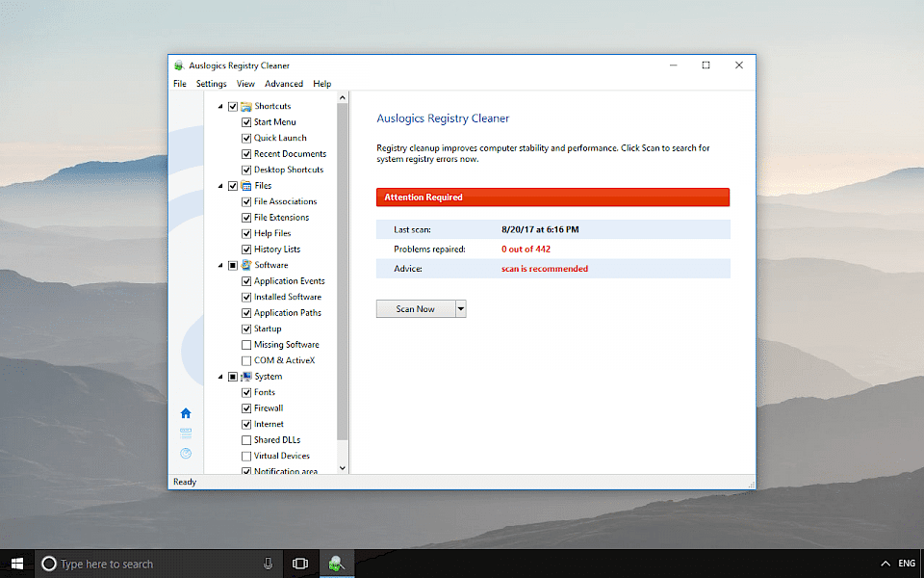Image resolution: width=924 pixels, height=578 pixels.
Task: Check the Virtual Devices checkbox
Action: 246,457
